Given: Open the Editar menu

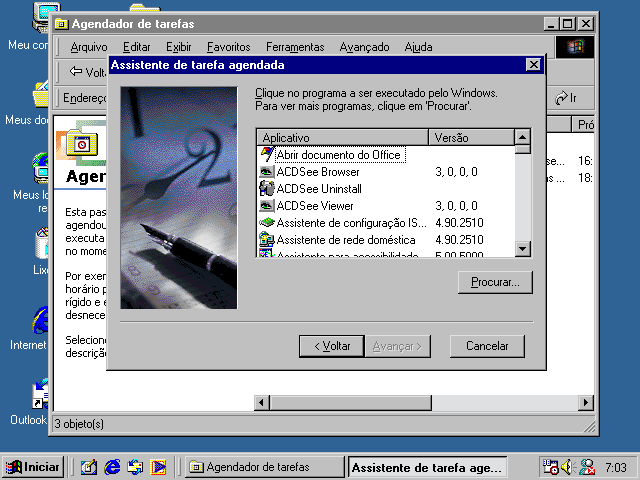Looking at the screenshot, I should [137, 47].
